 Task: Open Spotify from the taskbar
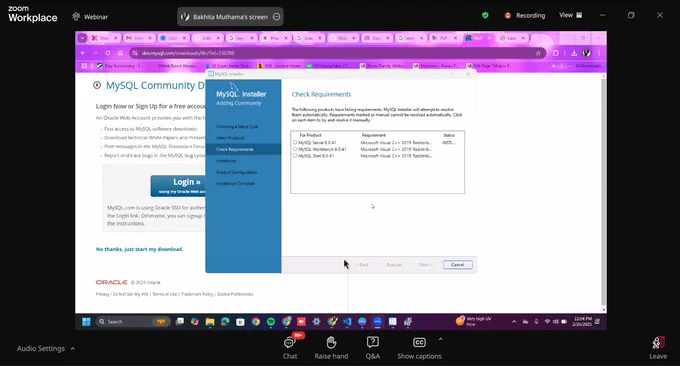click(271, 321)
